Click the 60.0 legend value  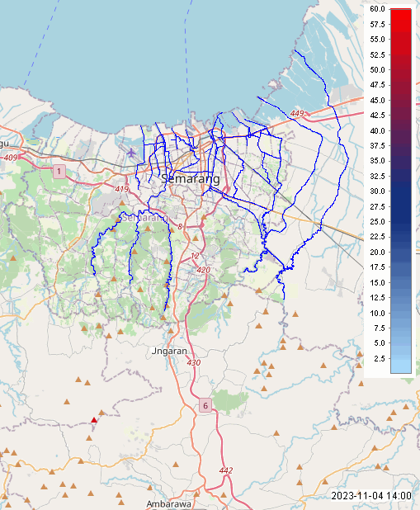click(377, 9)
